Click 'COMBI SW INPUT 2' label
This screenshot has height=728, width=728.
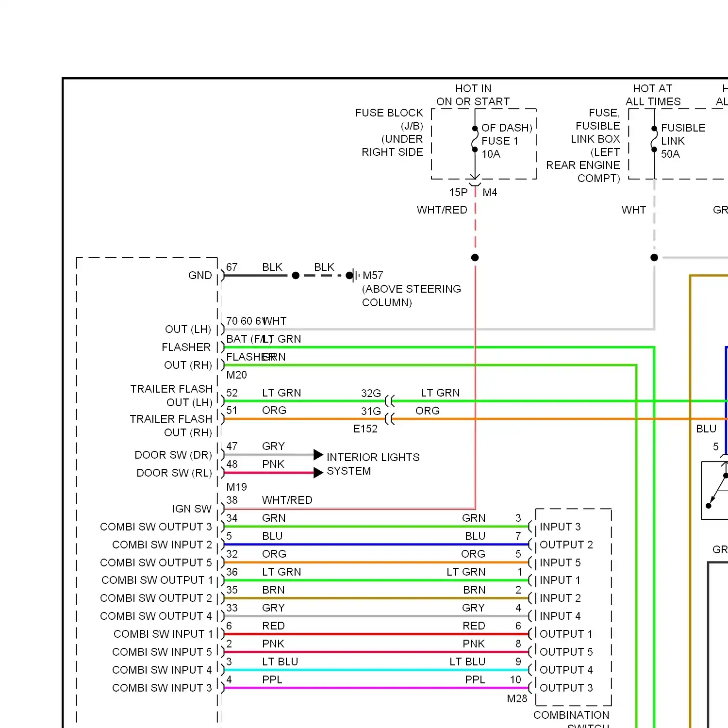click(x=162, y=545)
